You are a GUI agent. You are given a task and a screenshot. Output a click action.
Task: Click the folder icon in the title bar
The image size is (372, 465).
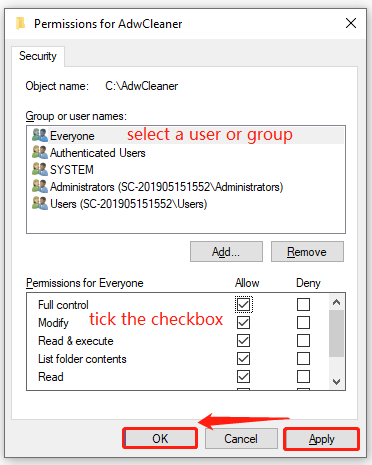(x=20, y=24)
